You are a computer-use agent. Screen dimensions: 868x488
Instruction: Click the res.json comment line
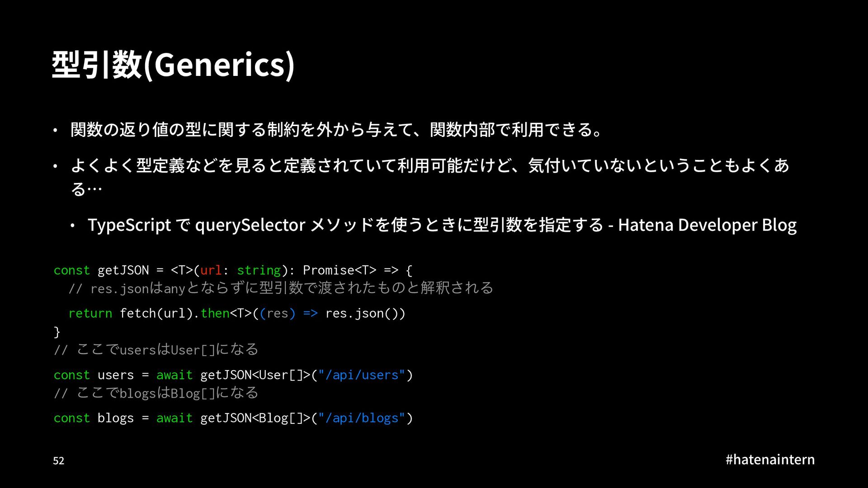coord(280,288)
